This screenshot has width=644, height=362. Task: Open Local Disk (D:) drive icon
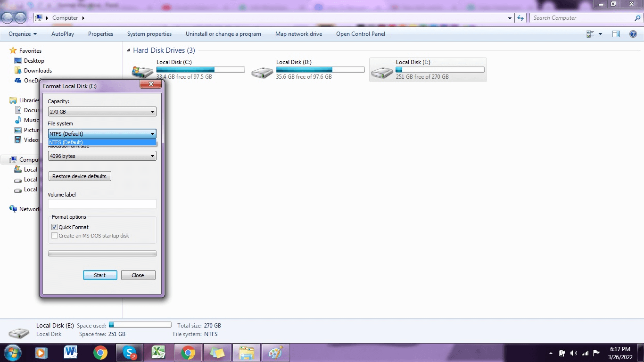pyautogui.click(x=262, y=72)
